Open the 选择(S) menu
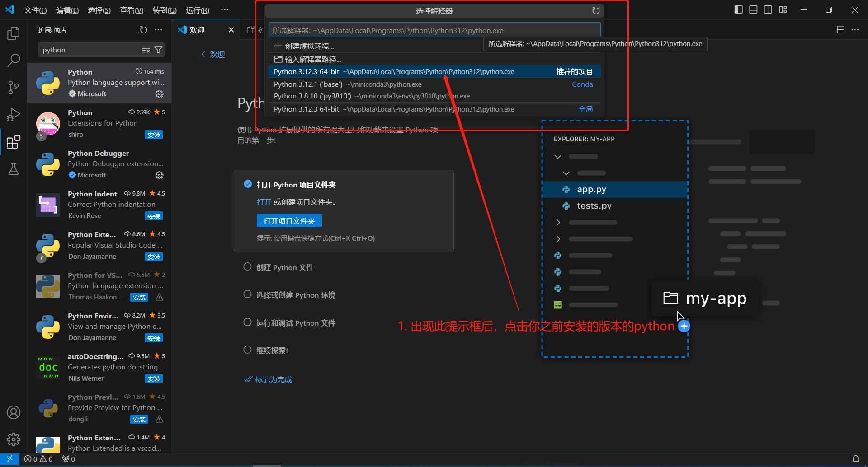Viewport: 868px width, 467px height. [x=99, y=10]
